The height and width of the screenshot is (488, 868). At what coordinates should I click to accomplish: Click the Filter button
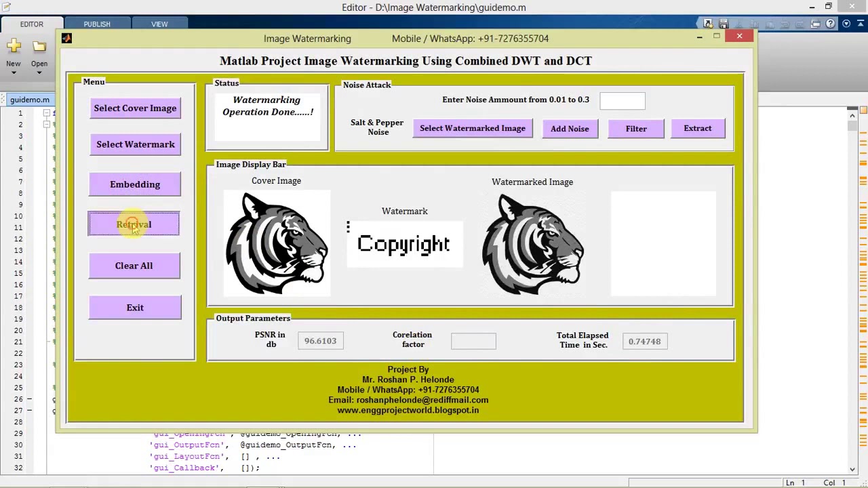click(636, 129)
